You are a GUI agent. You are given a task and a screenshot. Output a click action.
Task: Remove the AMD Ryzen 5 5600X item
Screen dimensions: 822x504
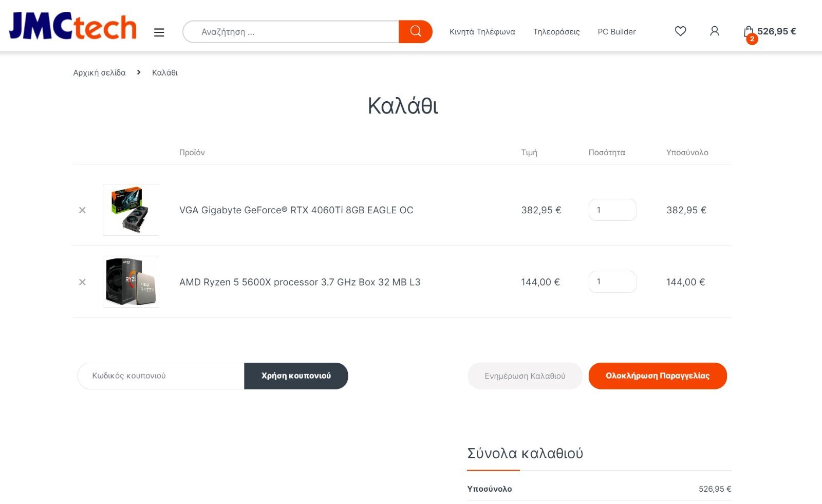82,282
